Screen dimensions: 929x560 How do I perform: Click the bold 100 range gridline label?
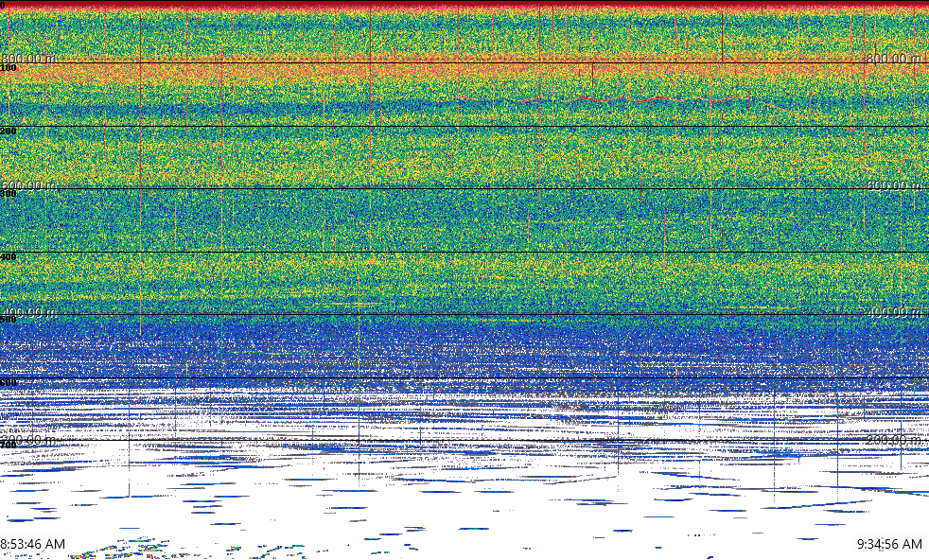coord(9,68)
